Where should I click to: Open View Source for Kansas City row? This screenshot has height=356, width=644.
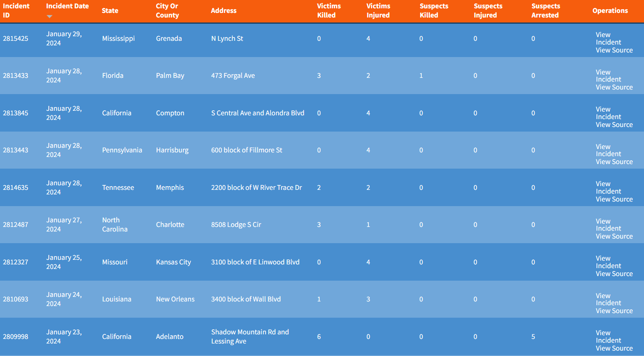coord(614,274)
